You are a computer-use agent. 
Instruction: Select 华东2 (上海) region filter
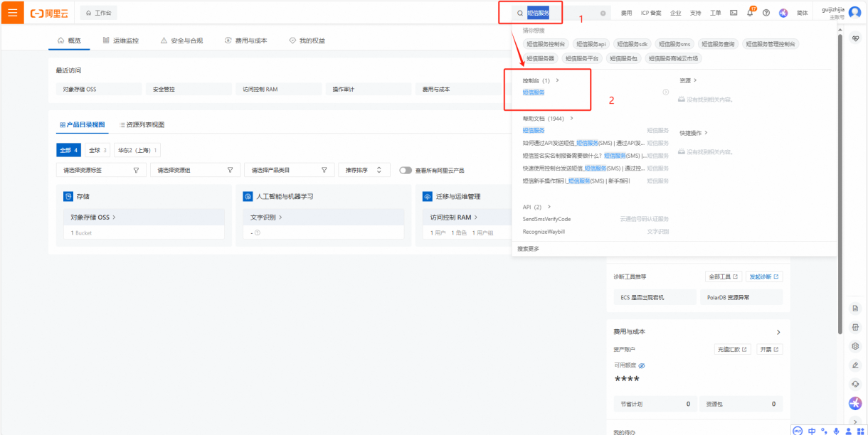pyautogui.click(x=137, y=150)
